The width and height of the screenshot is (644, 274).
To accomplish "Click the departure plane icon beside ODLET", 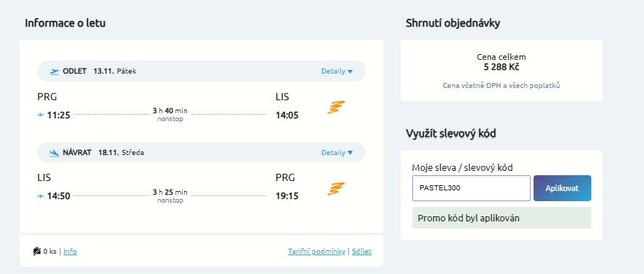I will click(55, 71).
